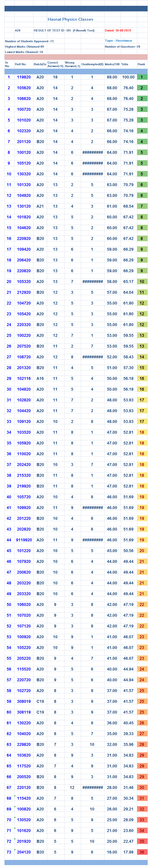
Task: Select roll number 102116
Action: (24, 379)
